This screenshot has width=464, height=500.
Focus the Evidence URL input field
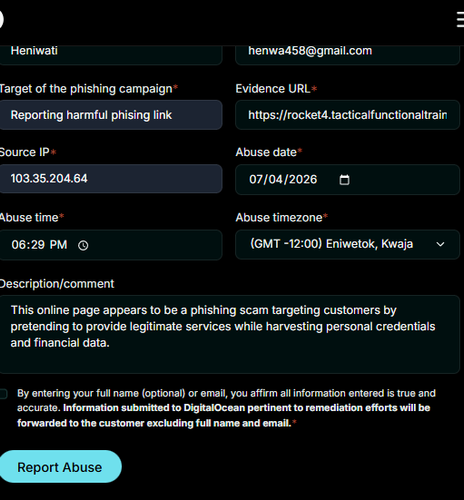[348, 115]
